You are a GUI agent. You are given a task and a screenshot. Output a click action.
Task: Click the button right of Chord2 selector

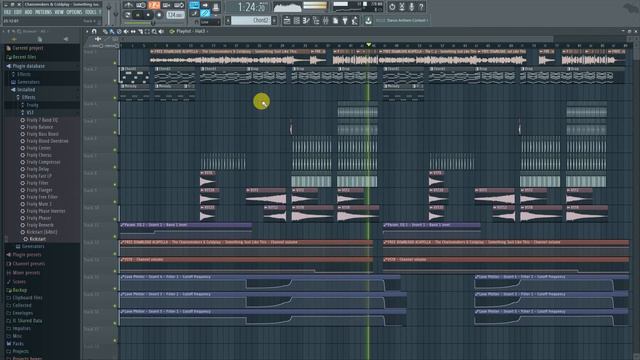[x=274, y=20]
